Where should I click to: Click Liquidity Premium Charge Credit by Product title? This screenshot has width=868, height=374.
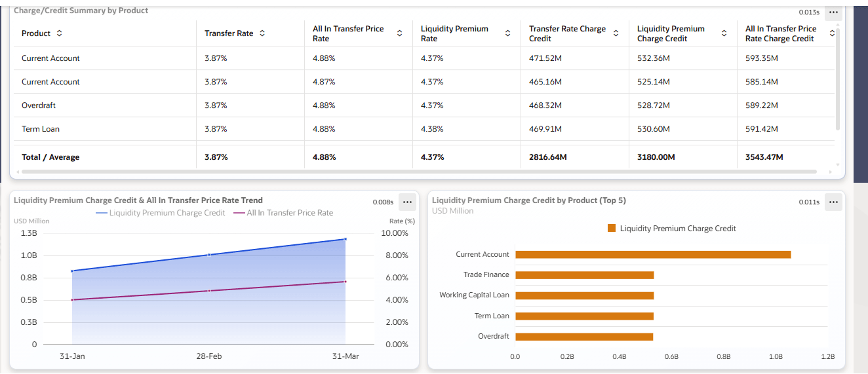point(529,200)
